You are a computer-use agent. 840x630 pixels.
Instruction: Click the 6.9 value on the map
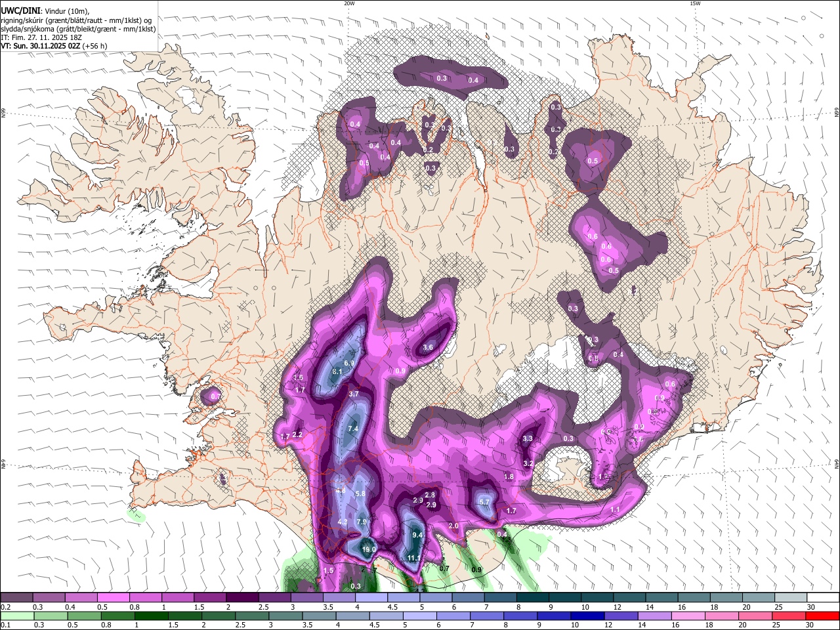point(349,364)
